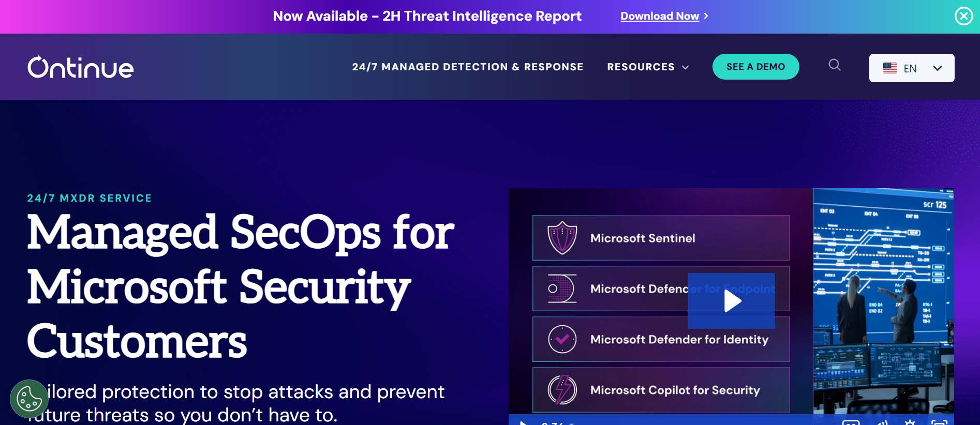
Task: Open the EN language dropdown
Action: (912, 68)
